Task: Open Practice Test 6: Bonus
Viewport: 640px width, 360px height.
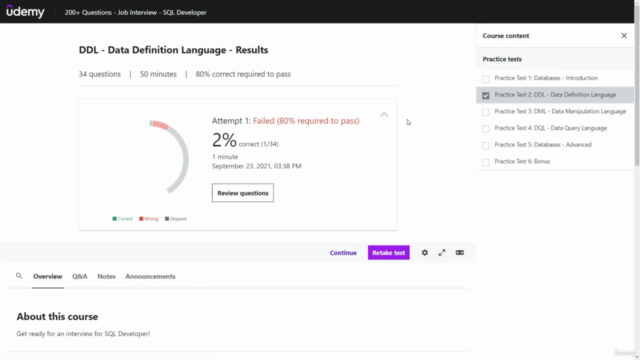Action: (522, 161)
